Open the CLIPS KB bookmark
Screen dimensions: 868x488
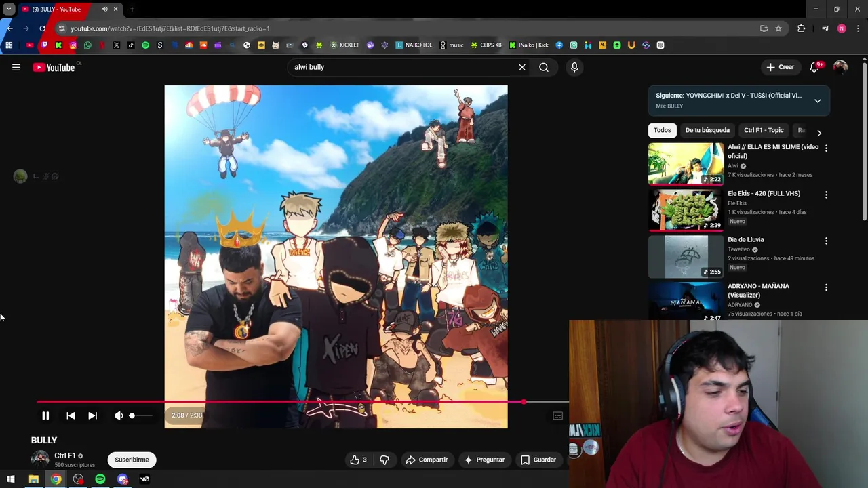486,45
